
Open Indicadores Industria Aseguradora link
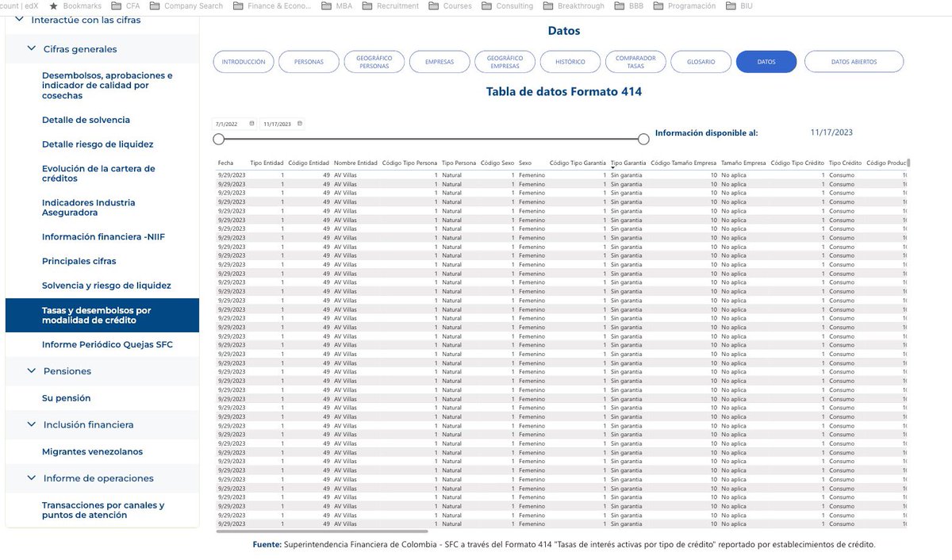89,208
